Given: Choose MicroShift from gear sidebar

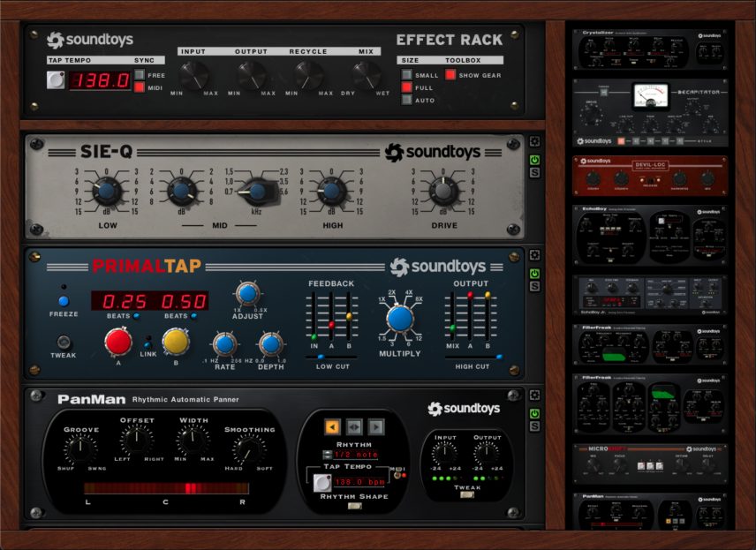Looking at the screenshot, I should tap(650, 463).
